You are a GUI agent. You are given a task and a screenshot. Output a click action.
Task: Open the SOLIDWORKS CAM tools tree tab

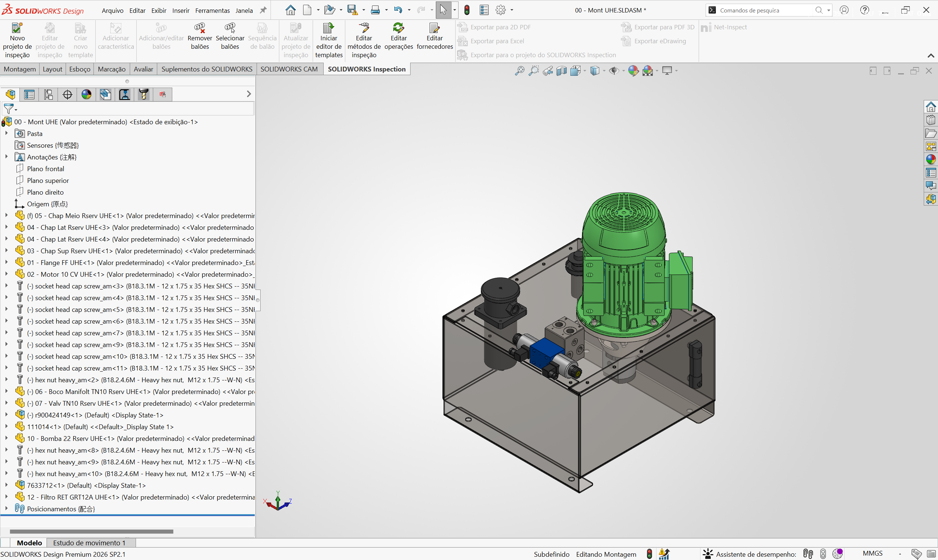[x=144, y=94]
